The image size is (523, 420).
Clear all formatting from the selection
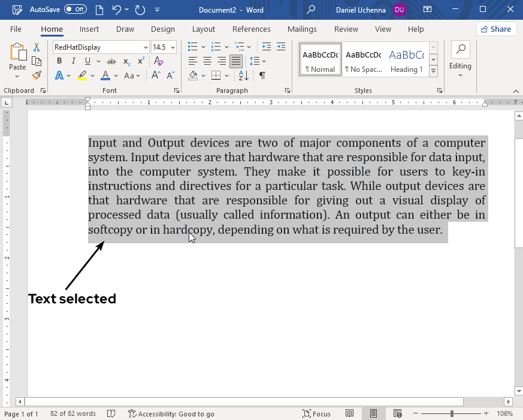point(158,61)
